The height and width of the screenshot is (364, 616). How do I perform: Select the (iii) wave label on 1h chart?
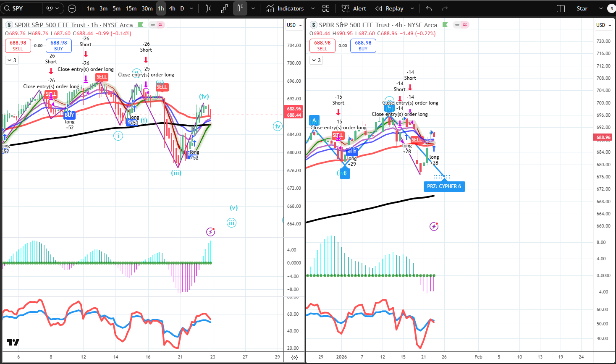pyautogui.click(x=176, y=173)
